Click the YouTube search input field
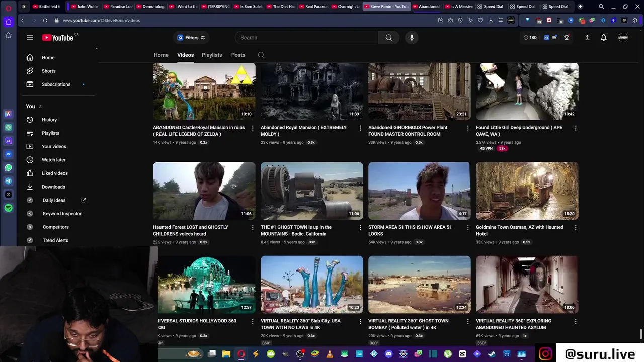The width and height of the screenshot is (644, 362). tap(307, 37)
